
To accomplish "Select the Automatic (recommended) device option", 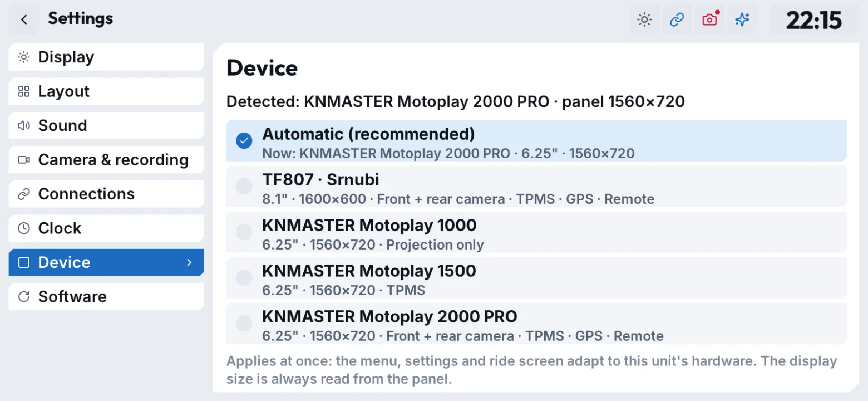I will [x=536, y=141].
